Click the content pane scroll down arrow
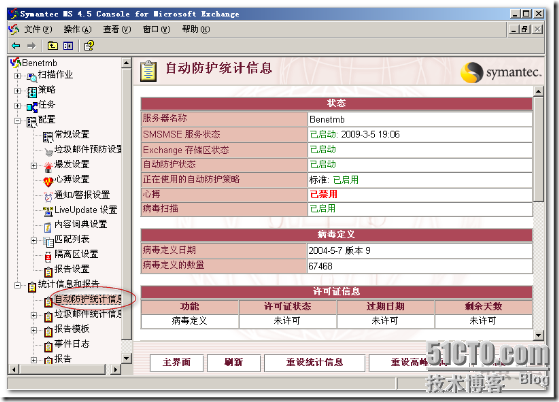Viewport: 559px width, 402px height. pyautogui.click(x=538, y=335)
